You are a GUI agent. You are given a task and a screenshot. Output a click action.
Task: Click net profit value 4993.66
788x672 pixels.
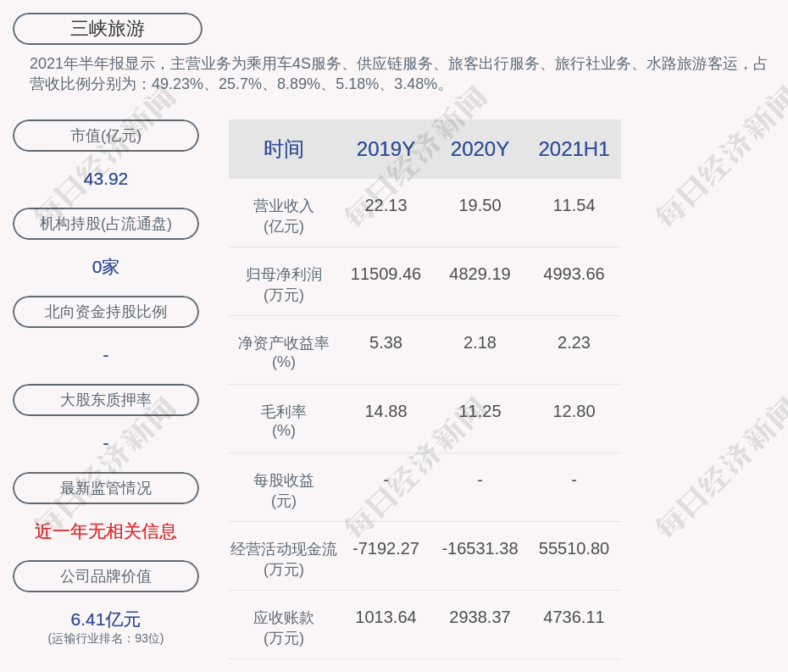click(574, 274)
